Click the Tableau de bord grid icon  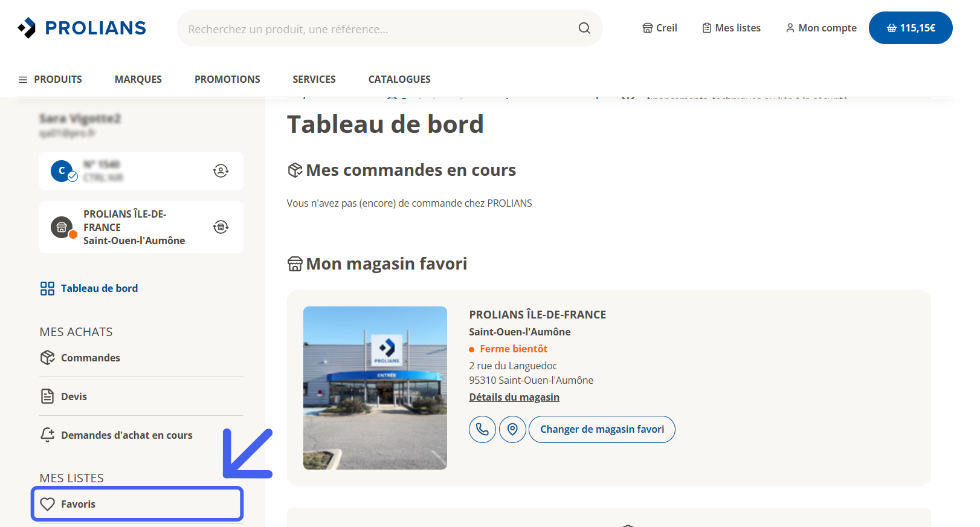(47, 288)
